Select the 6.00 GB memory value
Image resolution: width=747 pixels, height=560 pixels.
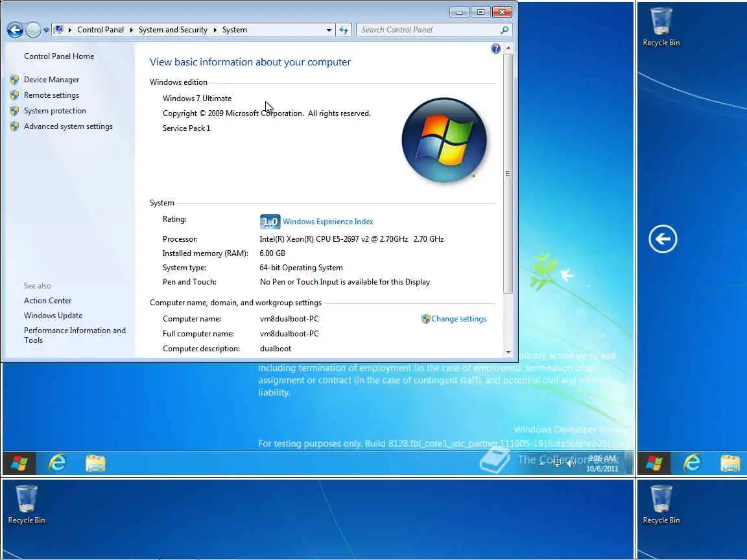click(x=272, y=253)
